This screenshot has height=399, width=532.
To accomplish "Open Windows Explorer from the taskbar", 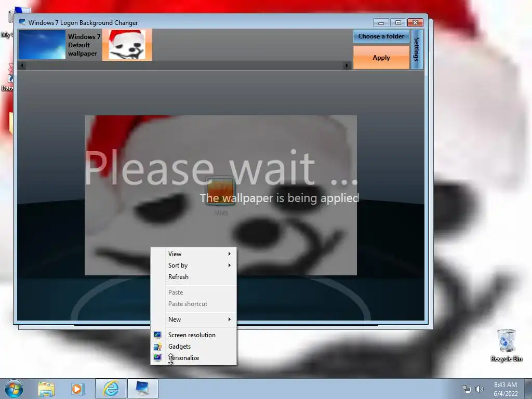I will point(46,389).
